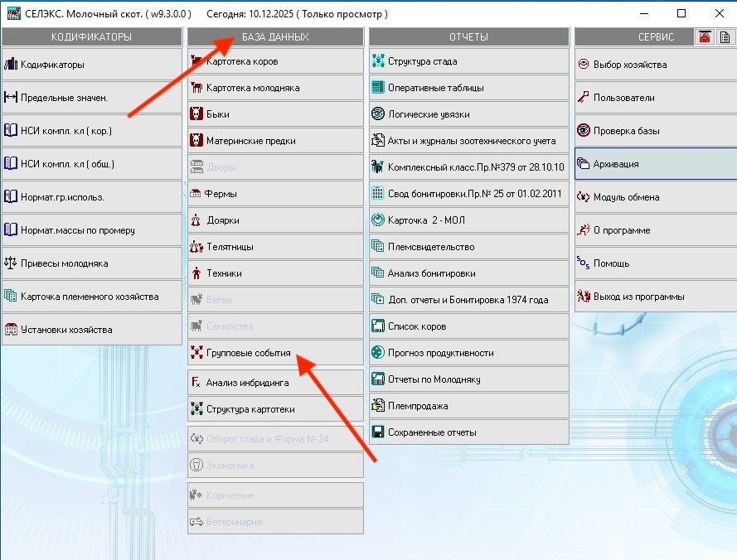Click the Предельные значен. range icon

click(x=10, y=97)
